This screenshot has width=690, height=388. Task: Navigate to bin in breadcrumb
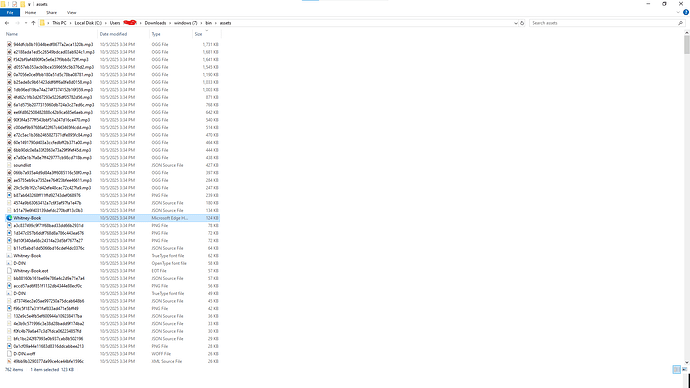pos(209,23)
